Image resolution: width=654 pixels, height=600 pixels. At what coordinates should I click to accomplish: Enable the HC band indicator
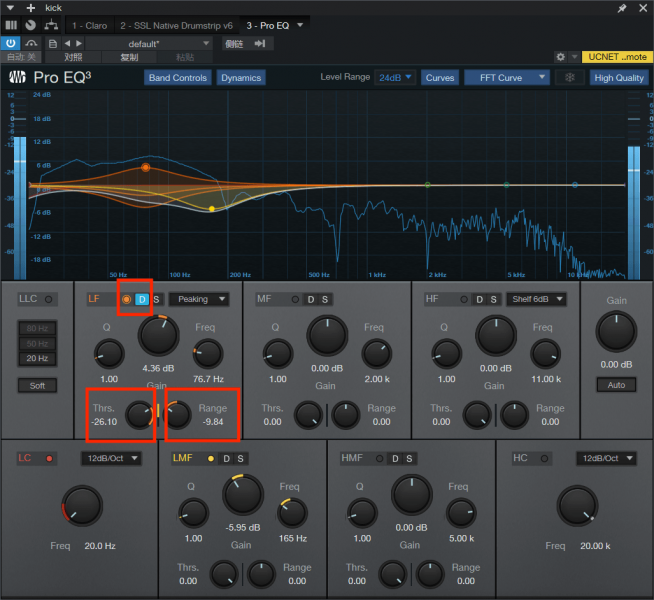(544, 459)
